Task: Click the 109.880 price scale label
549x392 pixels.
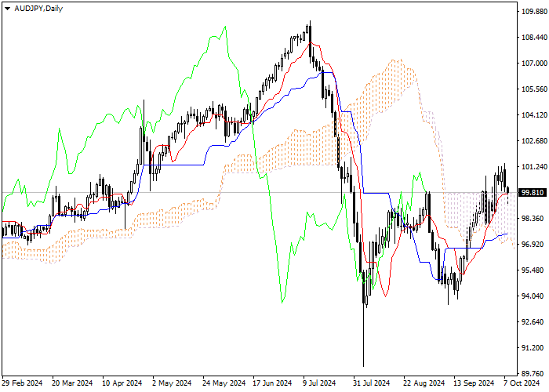Action: [x=534, y=12]
